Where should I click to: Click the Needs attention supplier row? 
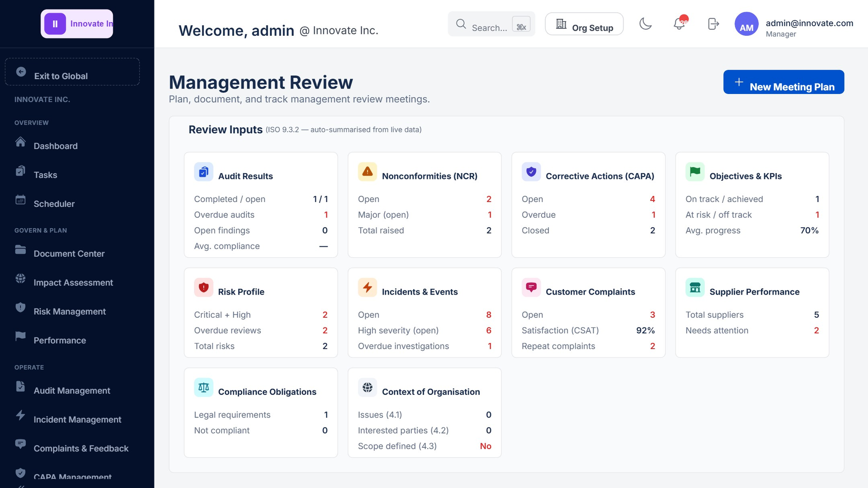coord(752,330)
